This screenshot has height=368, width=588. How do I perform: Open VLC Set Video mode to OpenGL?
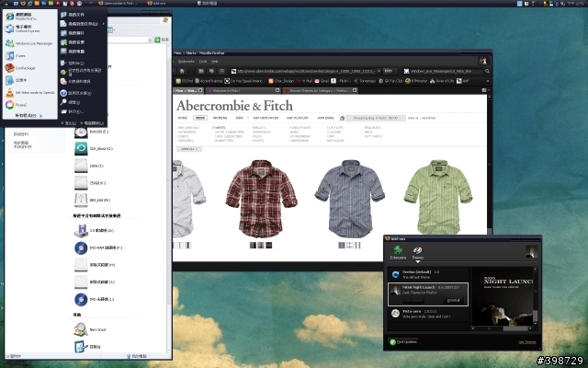pos(28,92)
